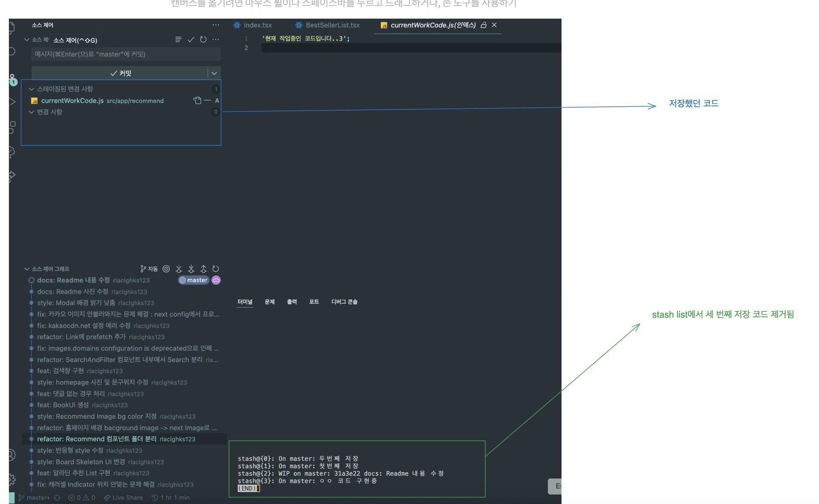This screenshot has width=819, height=504.
Task: Click the fetch icon in source control graph
Action: pyautogui.click(x=179, y=269)
